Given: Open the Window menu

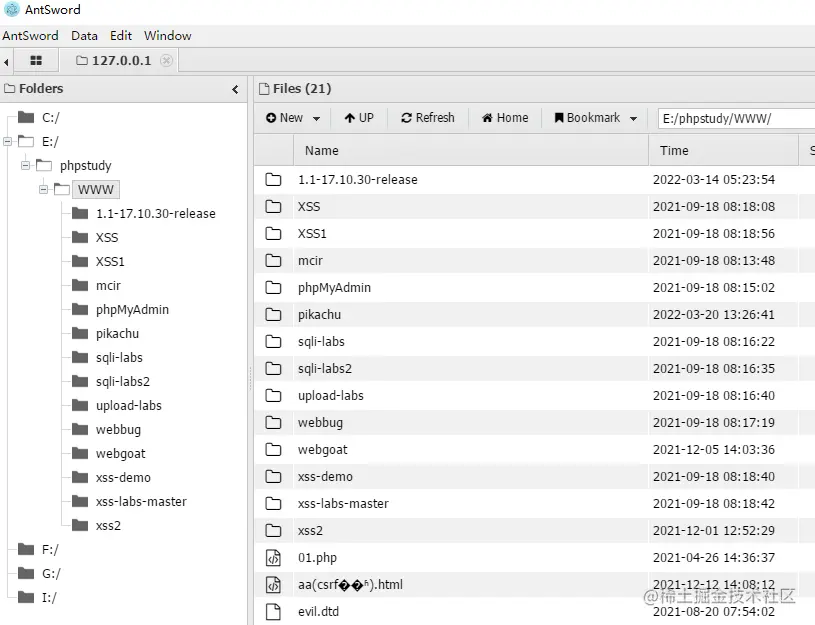Looking at the screenshot, I should pos(167,36).
